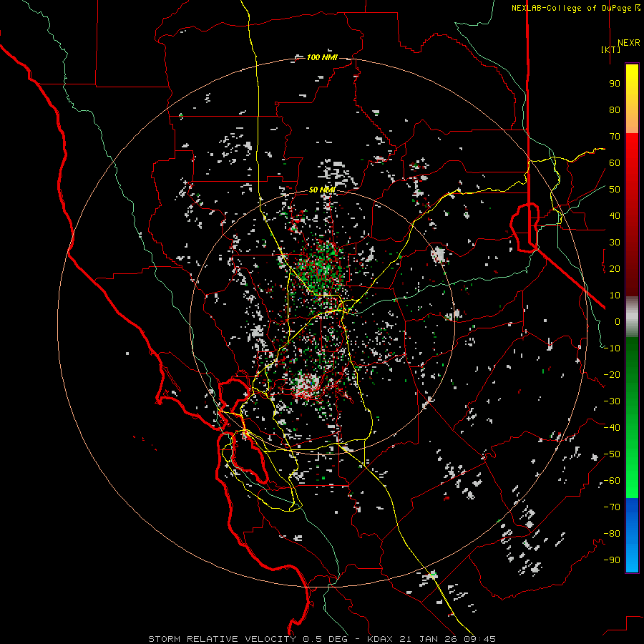Click the 90 value on velocity scale
The width and height of the screenshot is (644, 644).
click(615, 84)
